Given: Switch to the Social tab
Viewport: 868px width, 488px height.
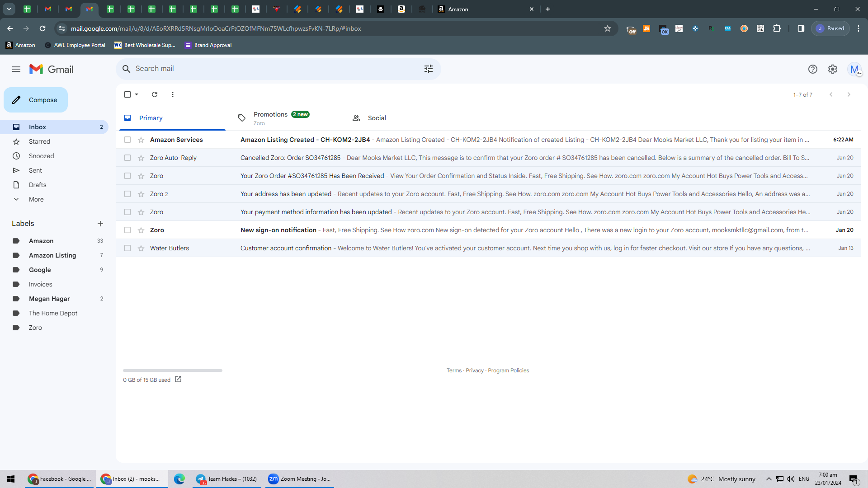Looking at the screenshot, I should tap(377, 118).
